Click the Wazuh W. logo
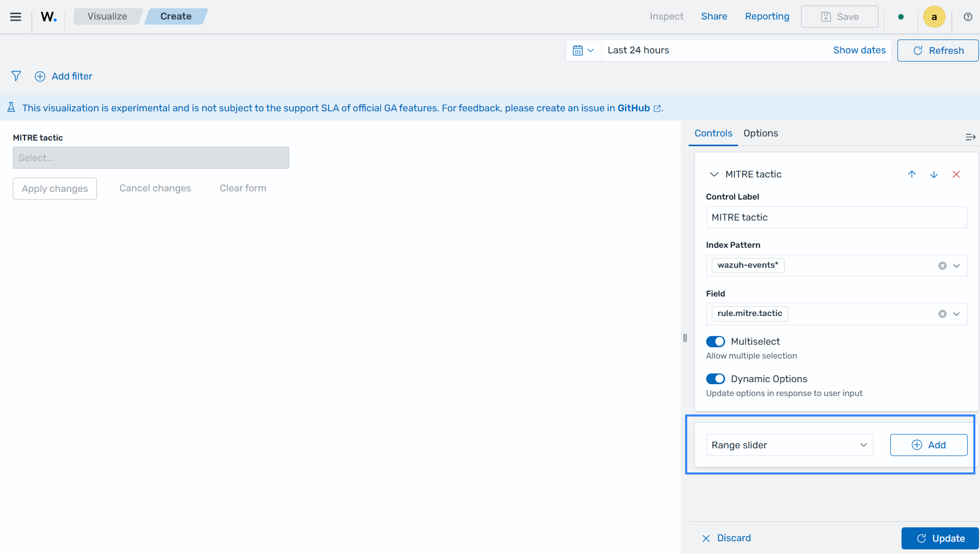Image resolution: width=980 pixels, height=554 pixels. (x=49, y=16)
